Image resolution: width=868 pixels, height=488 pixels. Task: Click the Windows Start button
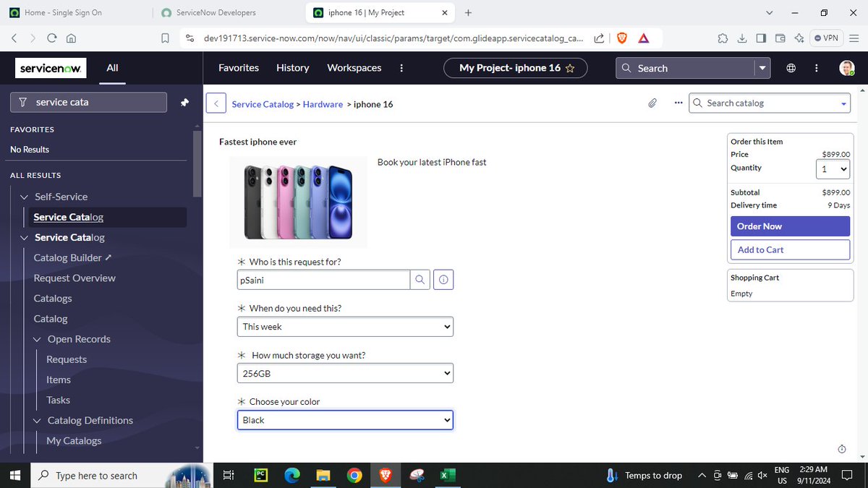(x=14, y=475)
